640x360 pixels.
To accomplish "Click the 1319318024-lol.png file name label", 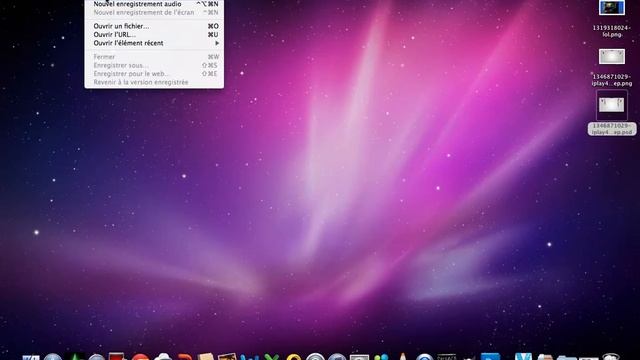I will point(611,31).
